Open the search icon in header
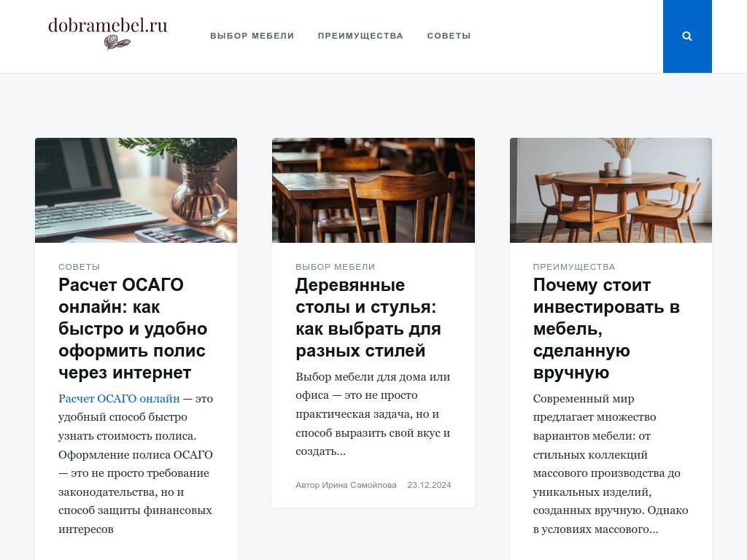This screenshot has height=560, width=747. (x=687, y=36)
